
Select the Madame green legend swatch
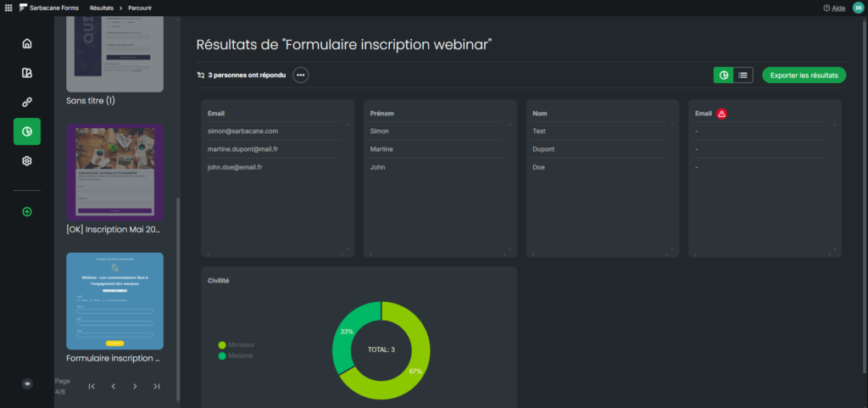point(223,355)
